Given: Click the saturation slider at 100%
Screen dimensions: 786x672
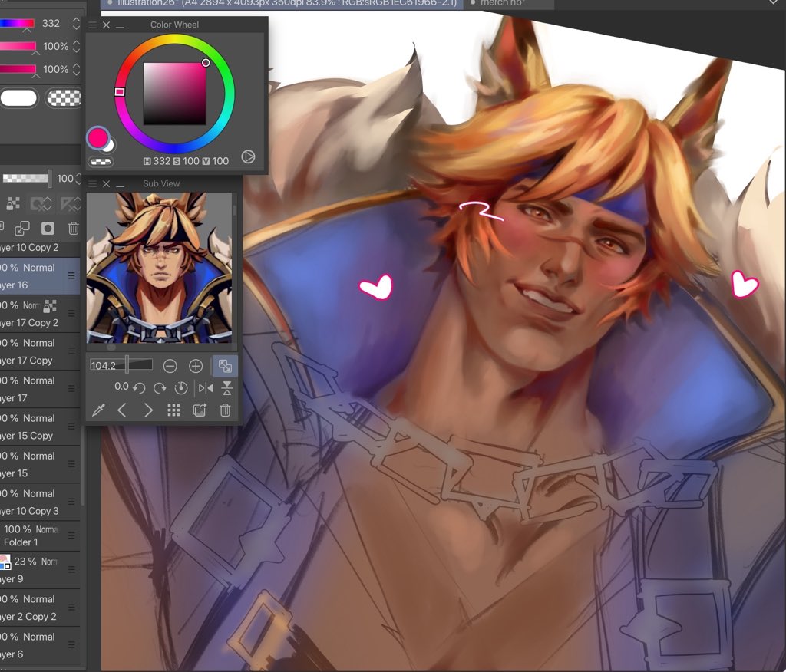Looking at the screenshot, I should [18, 46].
